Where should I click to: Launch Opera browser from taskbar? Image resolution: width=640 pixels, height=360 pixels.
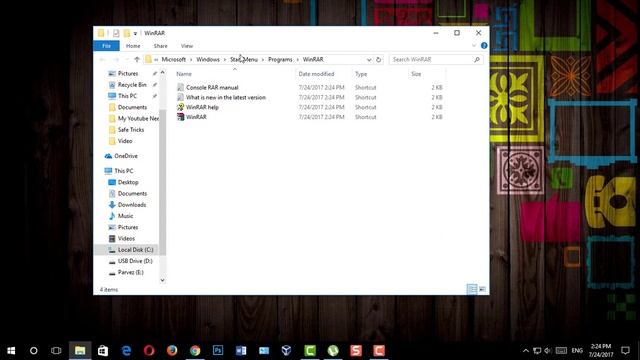149,350
